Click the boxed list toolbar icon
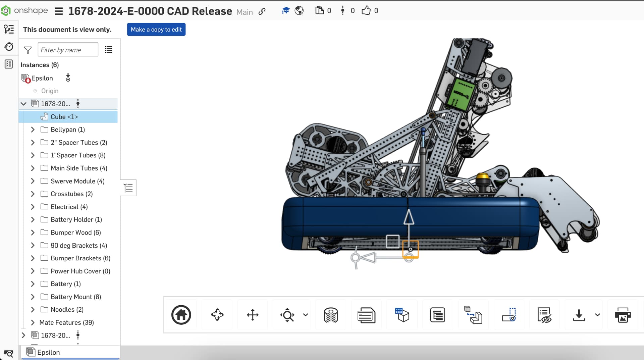 click(x=437, y=315)
